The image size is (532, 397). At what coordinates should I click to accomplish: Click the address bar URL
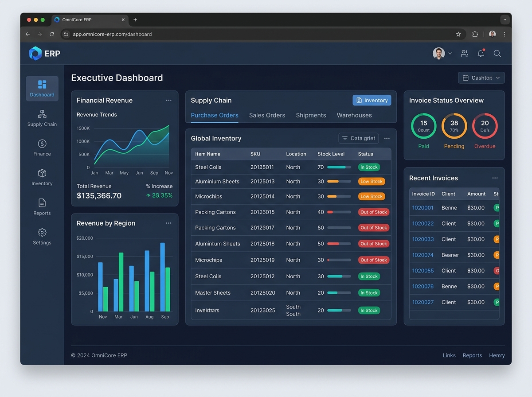[x=112, y=34]
